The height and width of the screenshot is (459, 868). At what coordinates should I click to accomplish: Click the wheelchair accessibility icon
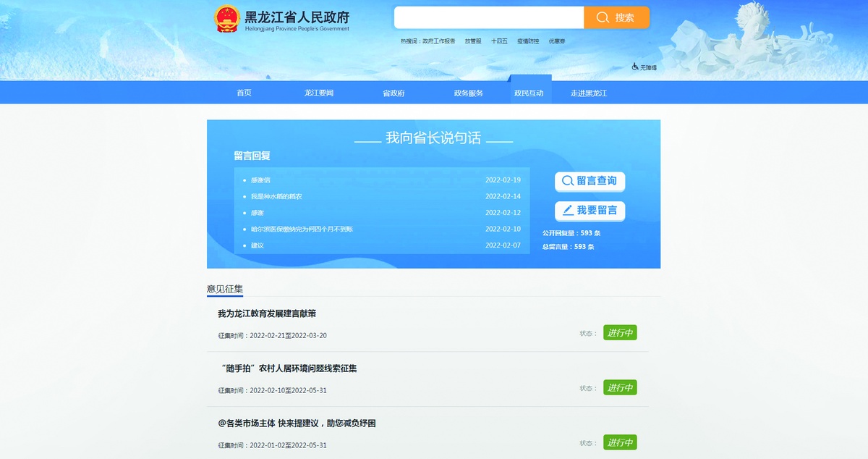(x=635, y=67)
